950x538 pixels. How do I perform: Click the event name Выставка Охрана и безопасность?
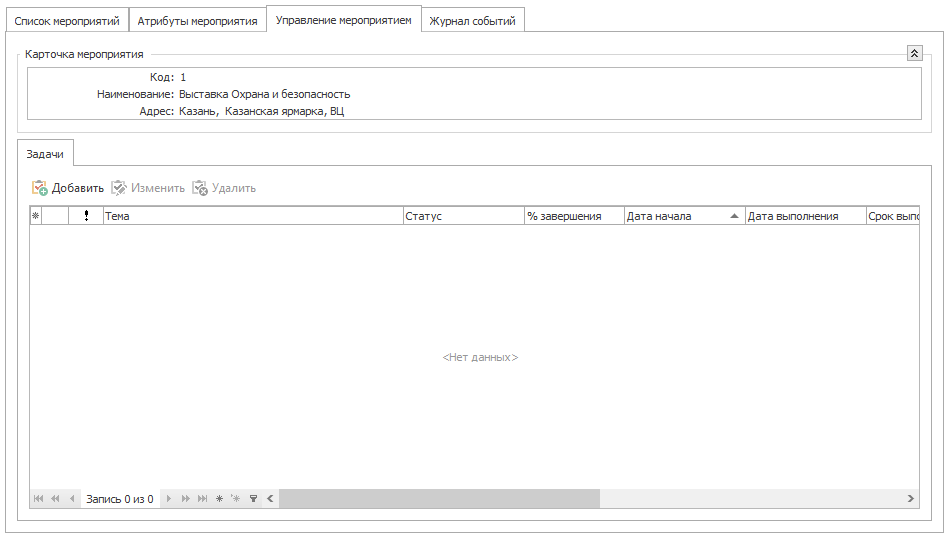pyautogui.click(x=265, y=94)
